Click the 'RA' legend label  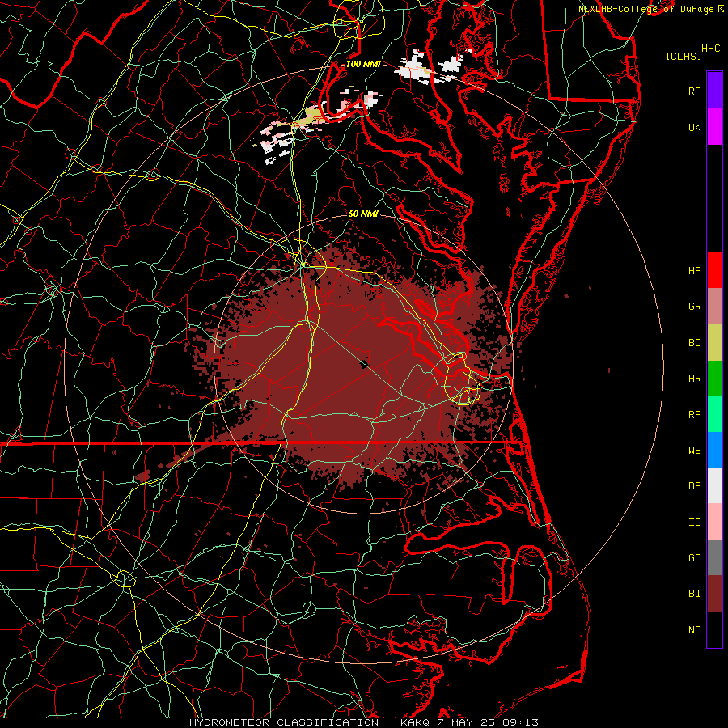pos(694,415)
